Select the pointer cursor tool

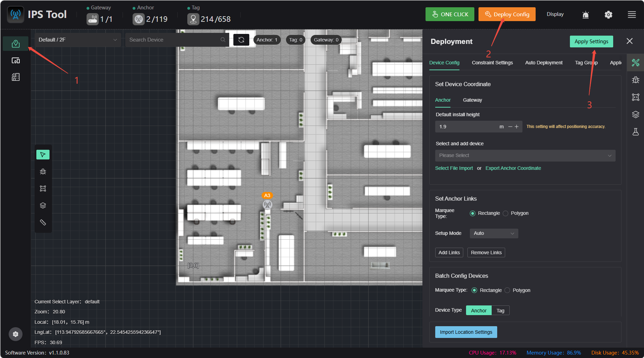tap(43, 155)
